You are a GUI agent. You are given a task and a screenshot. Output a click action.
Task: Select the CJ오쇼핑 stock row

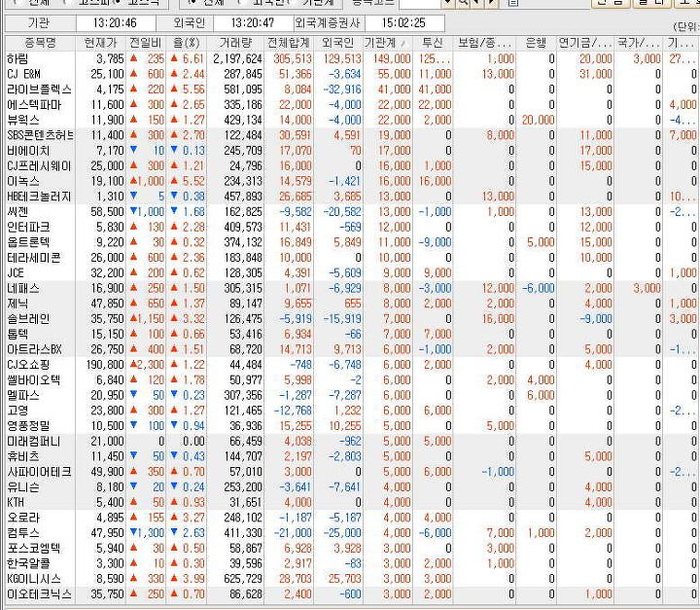click(x=353, y=364)
